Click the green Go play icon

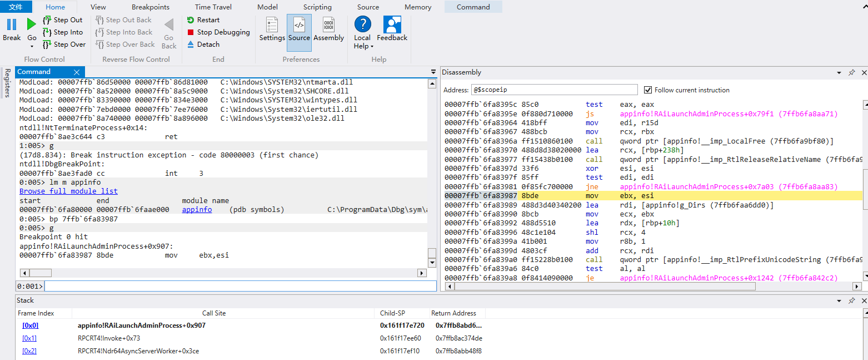coord(32,24)
